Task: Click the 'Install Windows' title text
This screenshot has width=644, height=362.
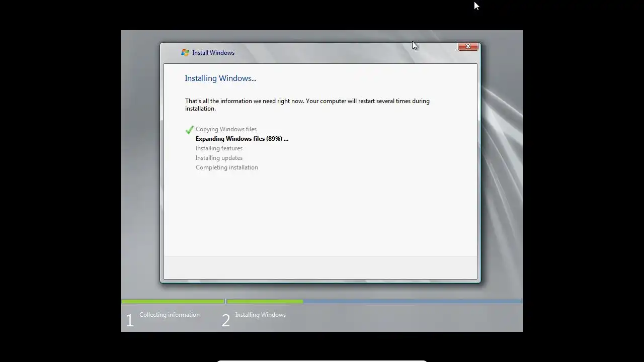Action: tap(213, 53)
